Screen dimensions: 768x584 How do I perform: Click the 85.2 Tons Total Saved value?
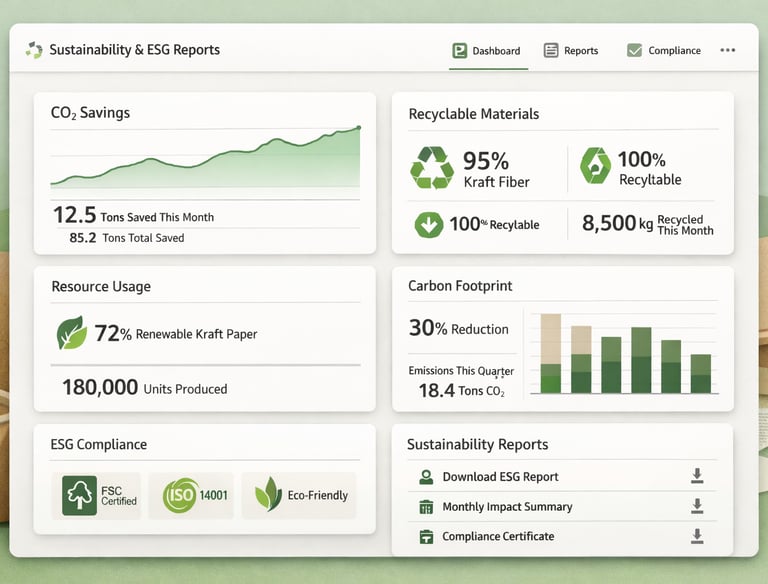point(127,238)
